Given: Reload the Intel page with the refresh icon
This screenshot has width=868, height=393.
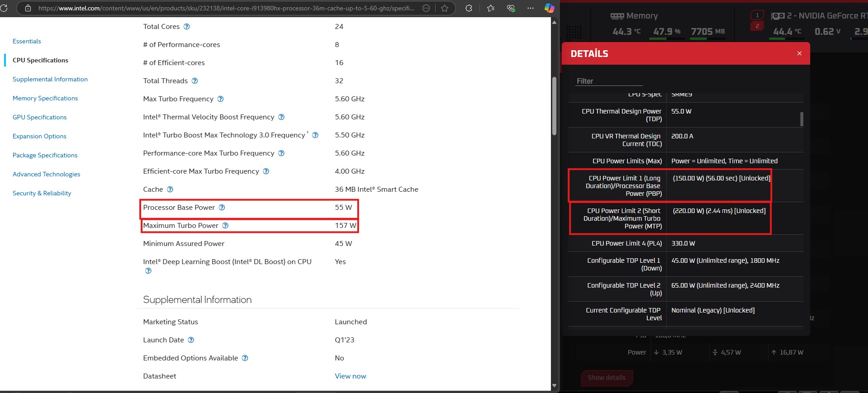Looking at the screenshot, I should [4, 8].
